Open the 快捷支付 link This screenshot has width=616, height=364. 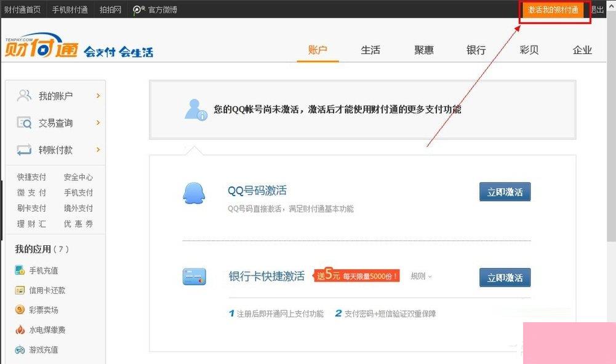click(31, 177)
